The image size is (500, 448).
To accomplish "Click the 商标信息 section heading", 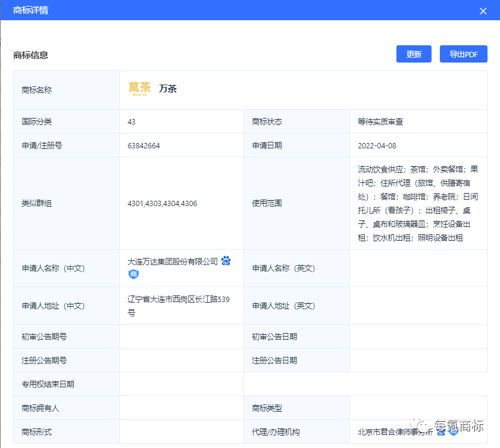I will 30,55.
